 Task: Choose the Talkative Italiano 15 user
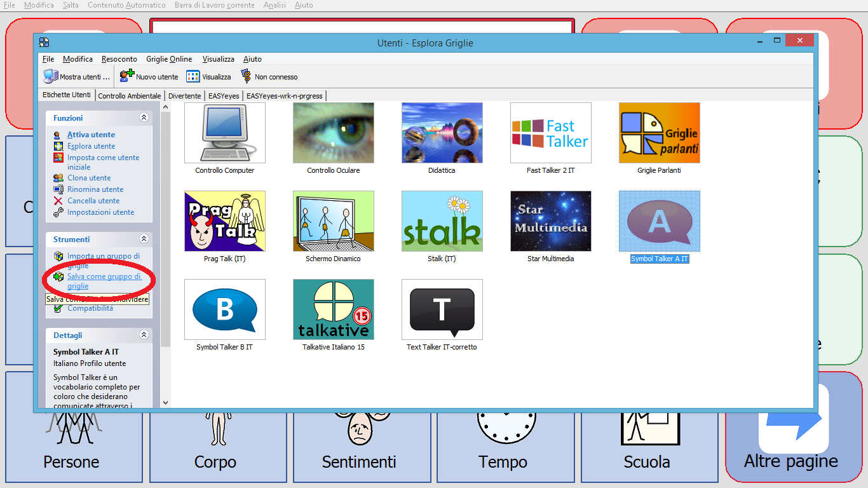pyautogui.click(x=334, y=309)
